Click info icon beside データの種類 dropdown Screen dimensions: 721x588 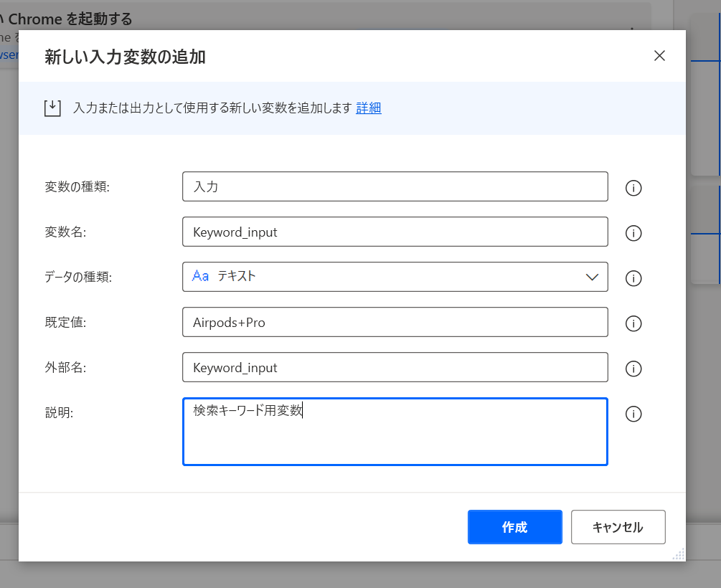click(x=633, y=278)
